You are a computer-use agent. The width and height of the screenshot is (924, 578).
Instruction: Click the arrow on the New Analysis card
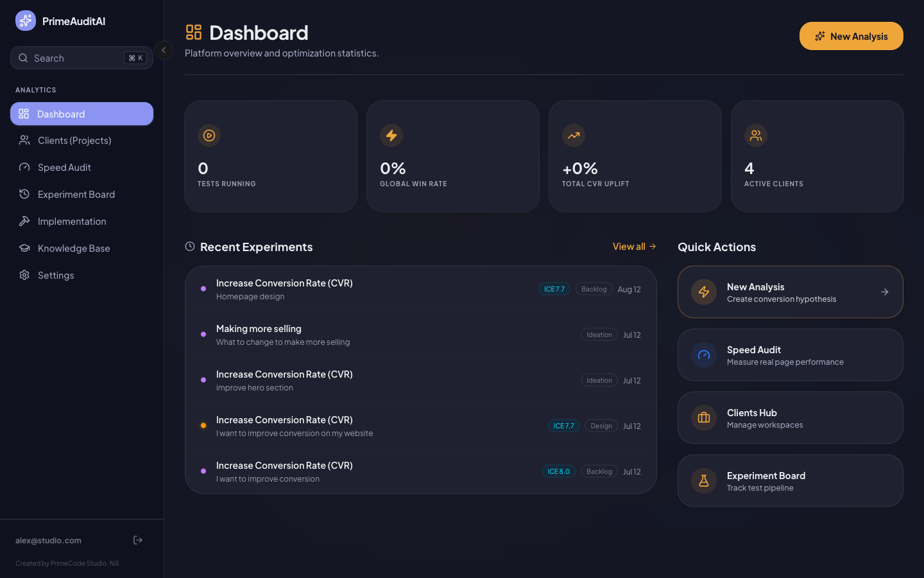pyautogui.click(x=885, y=292)
